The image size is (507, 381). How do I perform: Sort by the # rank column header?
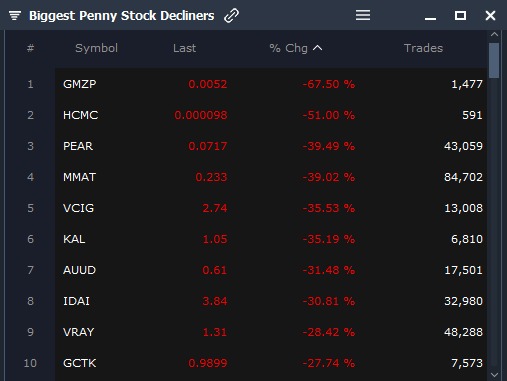coord(30,48)
